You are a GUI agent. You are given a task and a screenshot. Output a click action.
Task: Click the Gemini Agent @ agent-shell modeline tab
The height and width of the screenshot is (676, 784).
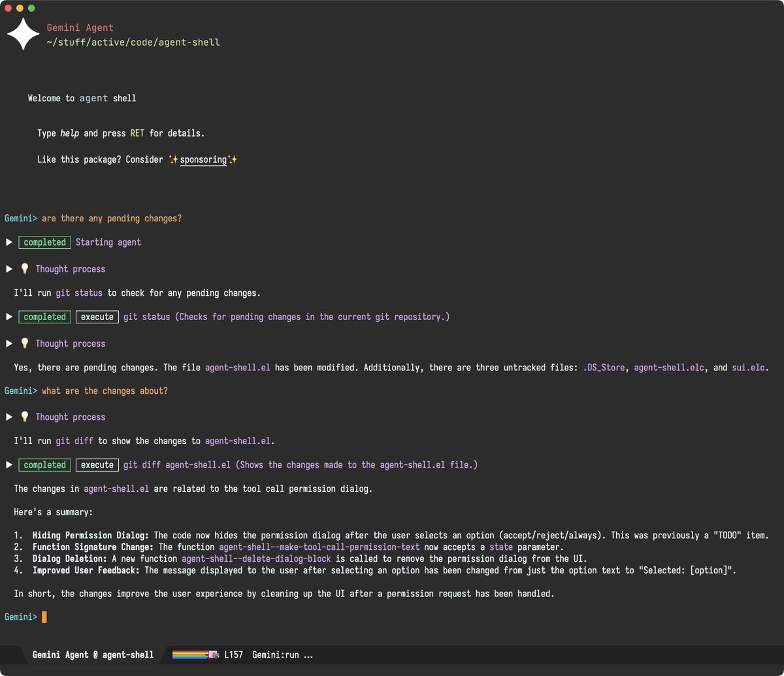point(93,654)
